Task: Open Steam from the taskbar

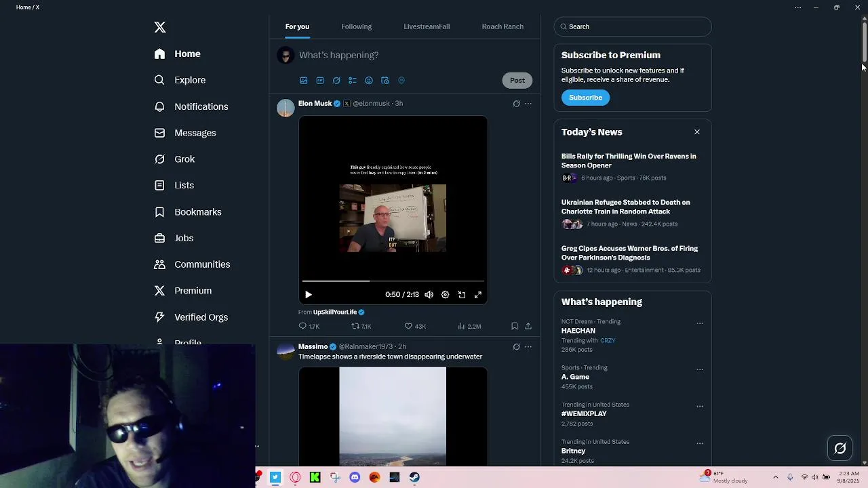Action: (x=414, y=477)
